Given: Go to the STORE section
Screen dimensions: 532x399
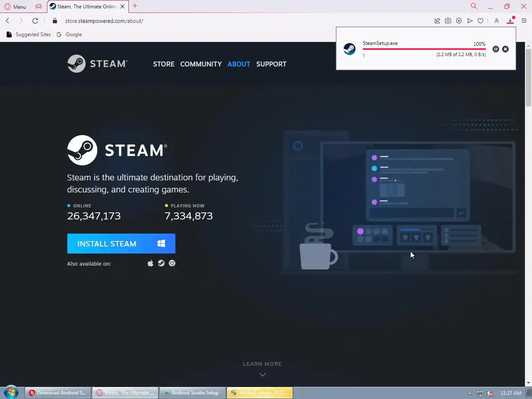Looking at the screenshot, I should (x=164, y=64).
